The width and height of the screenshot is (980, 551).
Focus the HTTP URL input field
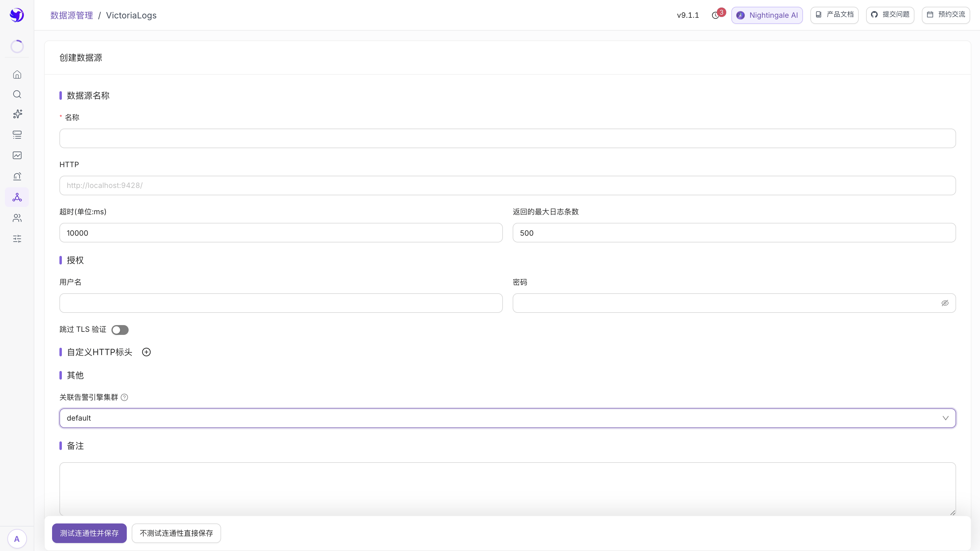click(507, 186)
